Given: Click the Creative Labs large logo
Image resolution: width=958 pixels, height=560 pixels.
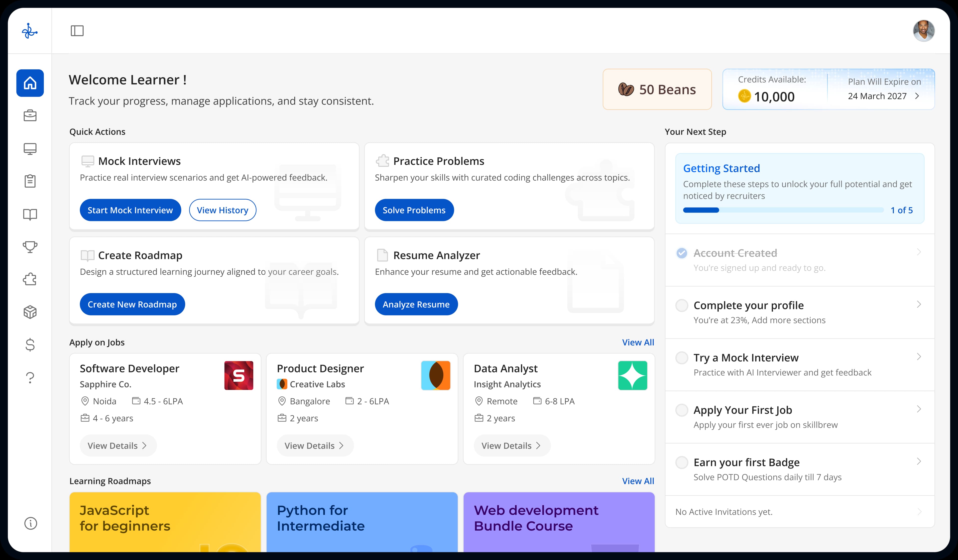Looking at the screenshot, I should tap(436, 375).
